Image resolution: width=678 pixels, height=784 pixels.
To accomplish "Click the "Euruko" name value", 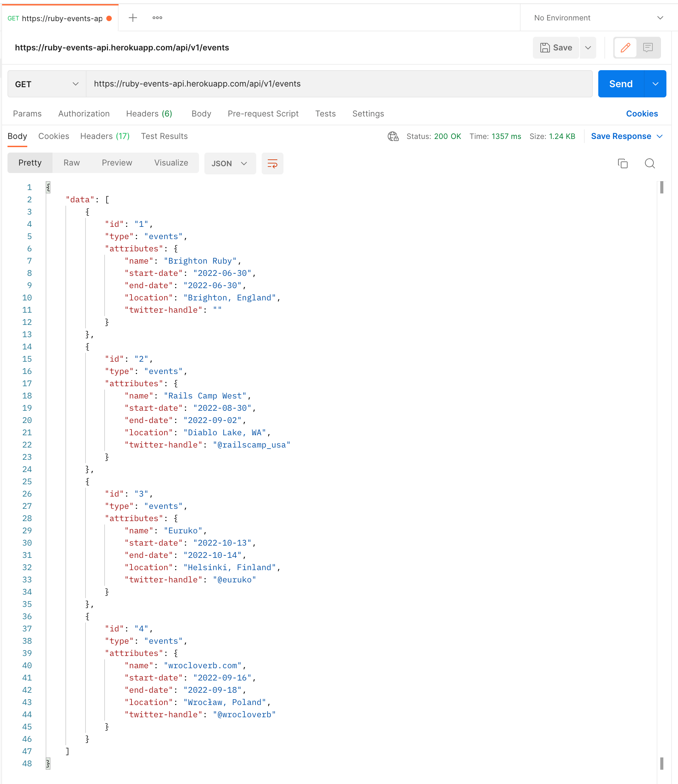I will (183, 531).
